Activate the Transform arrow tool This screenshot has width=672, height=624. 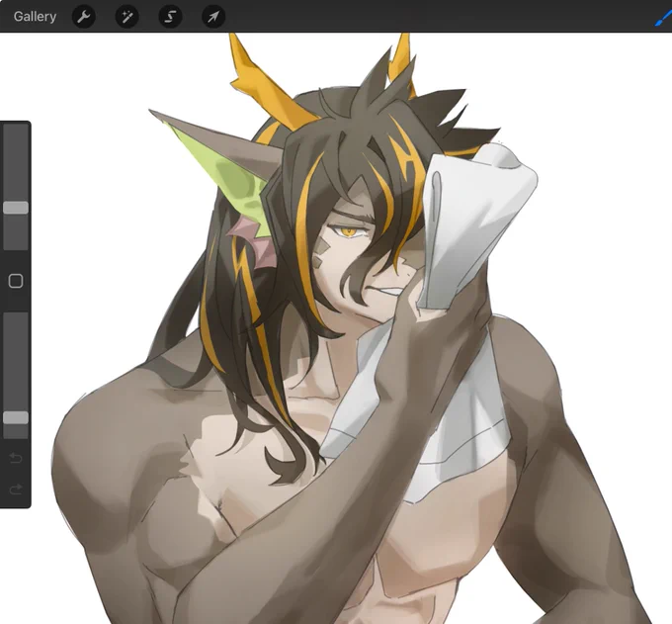click(x=213, y=17)
